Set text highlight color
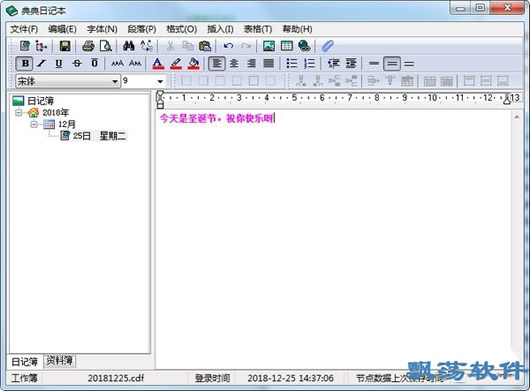Viewport: 530px width, 391px height. 176,64
